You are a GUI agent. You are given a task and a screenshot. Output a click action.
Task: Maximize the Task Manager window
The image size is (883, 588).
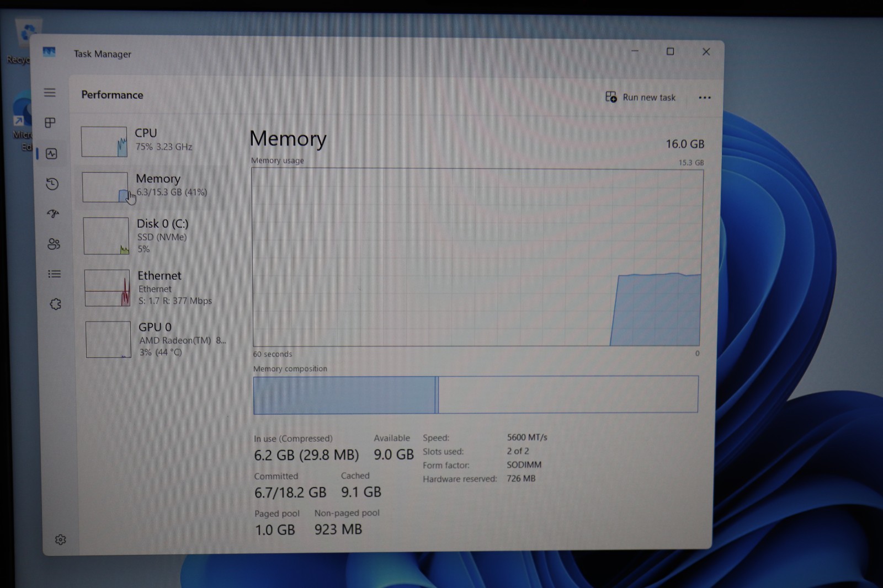click(x=671, y=51)
